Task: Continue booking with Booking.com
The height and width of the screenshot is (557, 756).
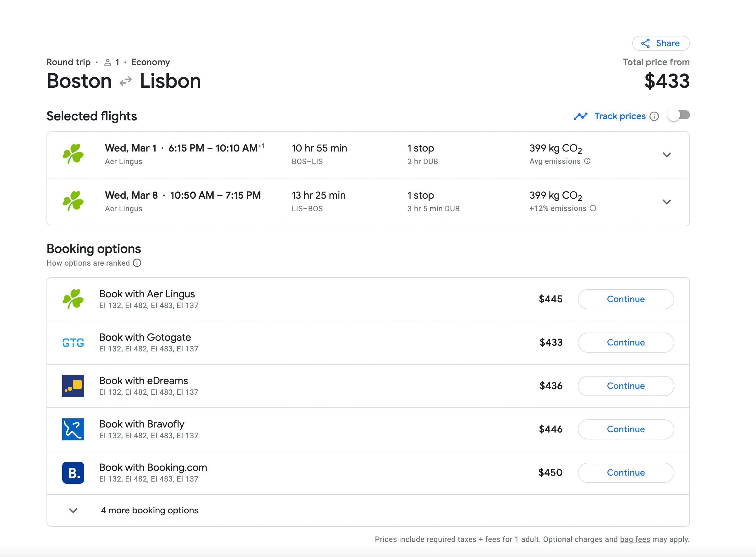Action: 626,472
